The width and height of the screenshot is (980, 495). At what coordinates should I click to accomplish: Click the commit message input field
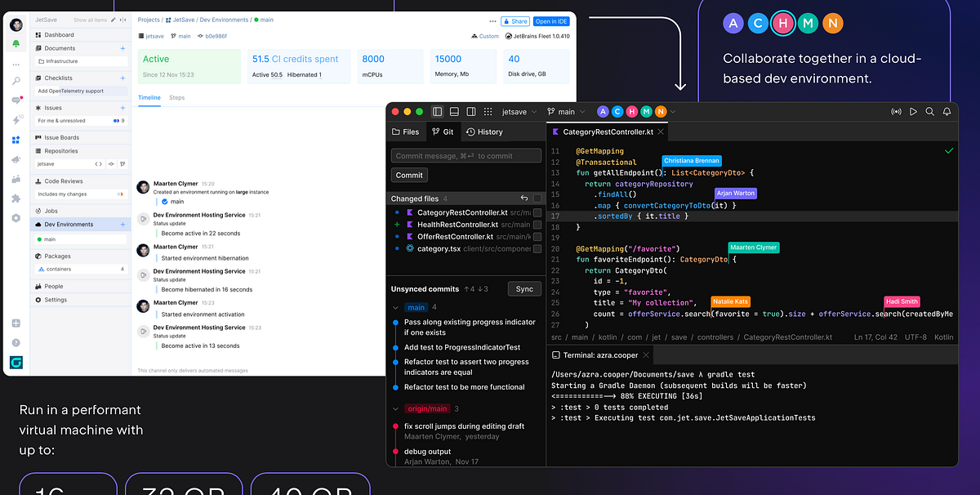465,155
